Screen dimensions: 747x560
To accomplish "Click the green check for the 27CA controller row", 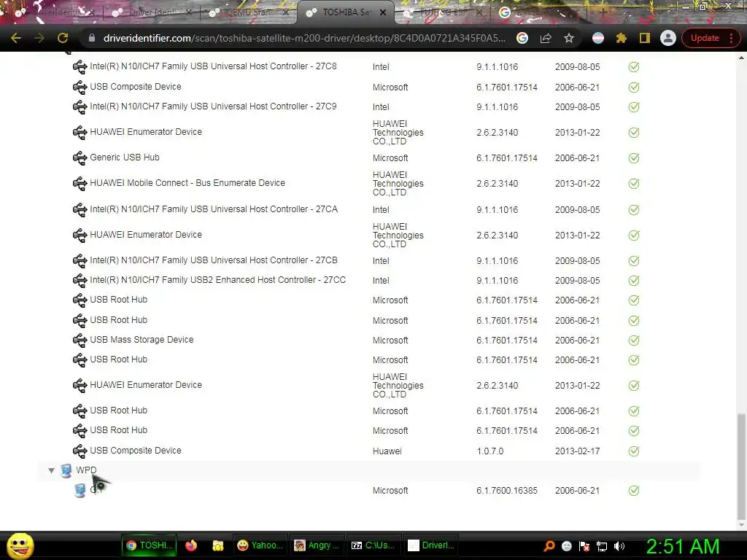I will tap(634, 209).
